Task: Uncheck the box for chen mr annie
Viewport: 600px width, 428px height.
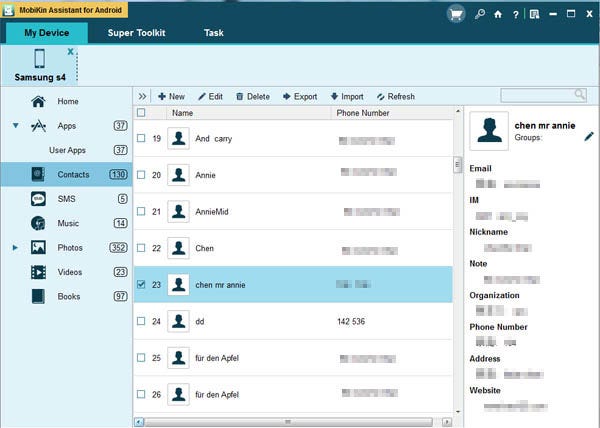Action: (141, 284)
